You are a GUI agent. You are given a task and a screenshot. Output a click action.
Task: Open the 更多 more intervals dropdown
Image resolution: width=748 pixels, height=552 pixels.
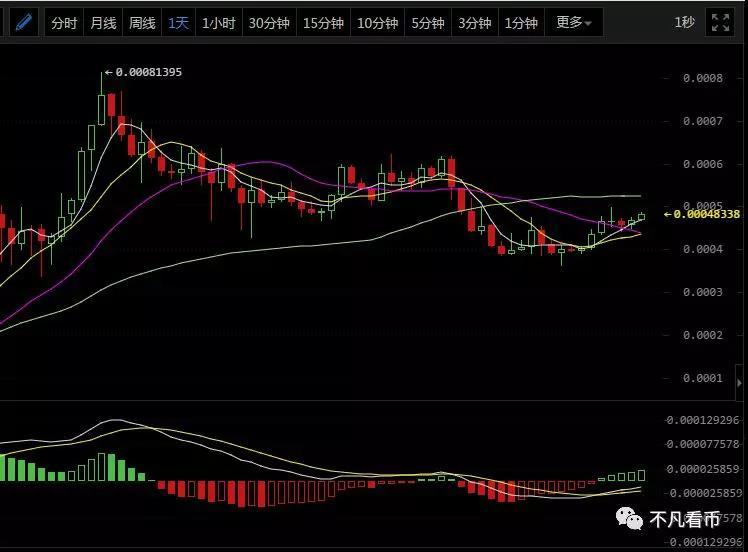(x=574, y=22)
